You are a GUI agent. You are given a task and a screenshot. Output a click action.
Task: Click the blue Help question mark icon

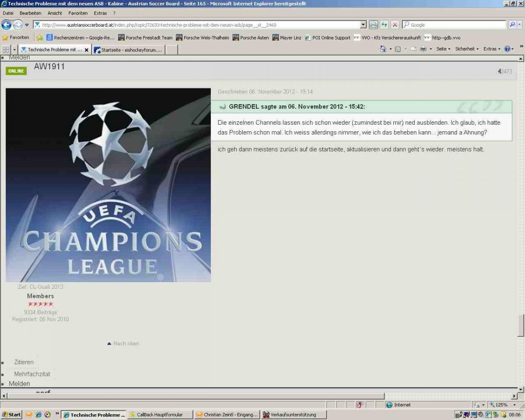coord(508,49)
